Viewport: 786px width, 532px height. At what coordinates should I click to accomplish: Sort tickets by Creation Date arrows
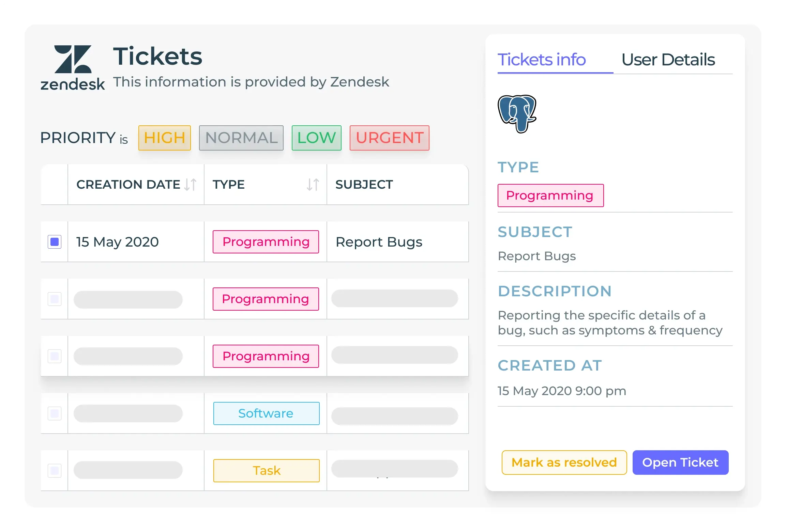(190, 185)
